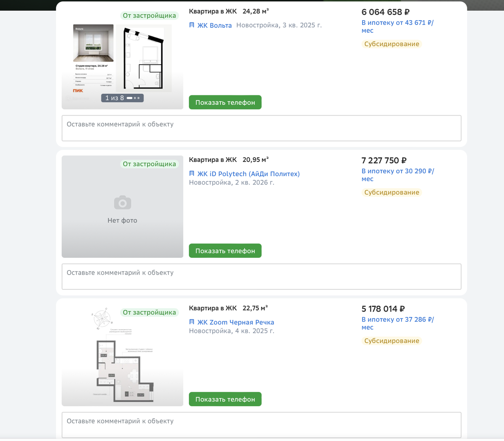Click building icon beside ЖК Вольта
Image resolution: width=504 pixels, height=441 pixels.
[192, 25]
